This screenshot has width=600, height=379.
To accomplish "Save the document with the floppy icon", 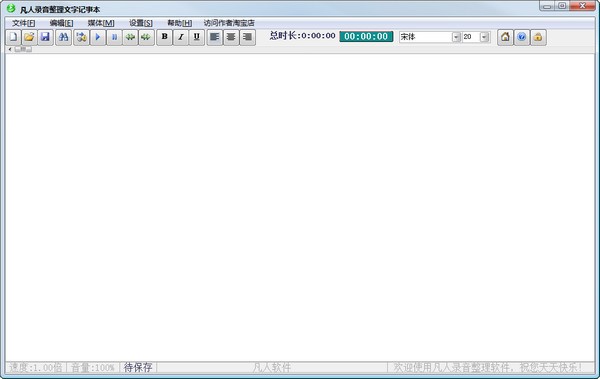I will pyautogui.click(x=45, y=37).
